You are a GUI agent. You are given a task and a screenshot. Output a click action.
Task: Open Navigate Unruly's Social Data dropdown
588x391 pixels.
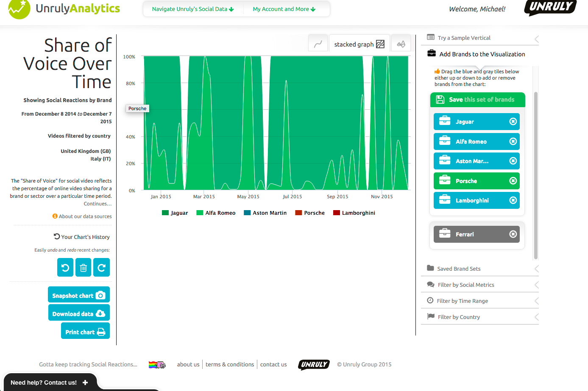point(193,9)
